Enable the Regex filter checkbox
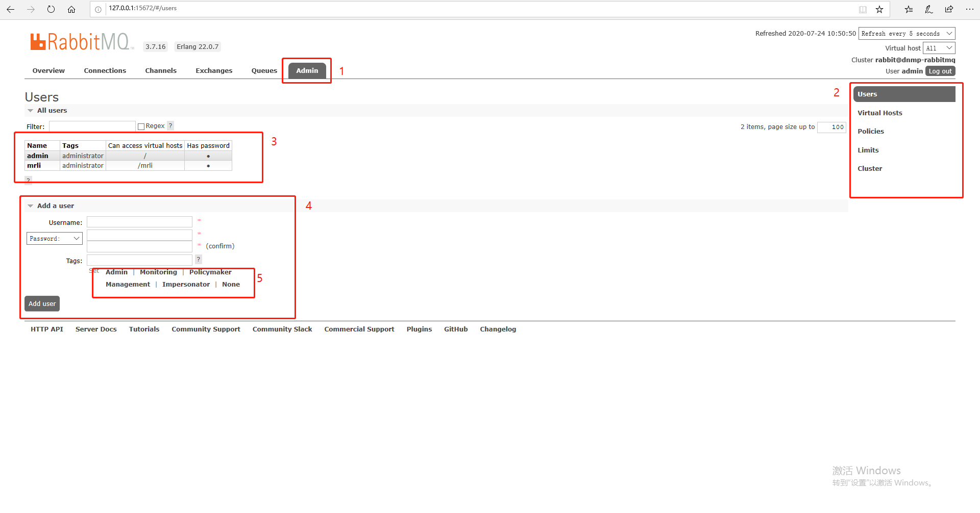Screen dimensions: 980x513 141,126
